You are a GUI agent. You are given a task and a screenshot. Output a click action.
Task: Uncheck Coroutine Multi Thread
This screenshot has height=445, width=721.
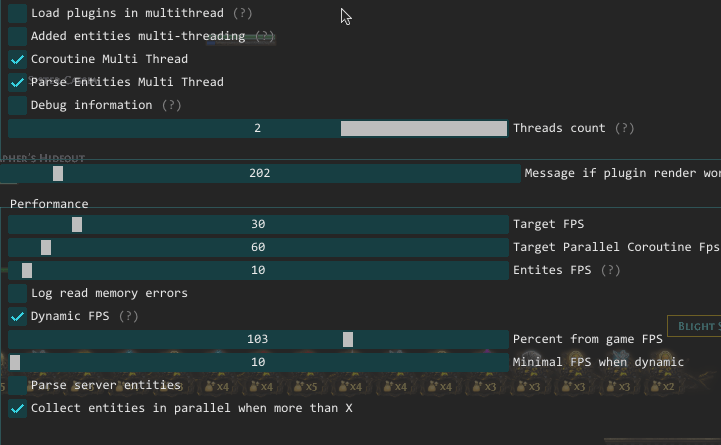point(18,59)
